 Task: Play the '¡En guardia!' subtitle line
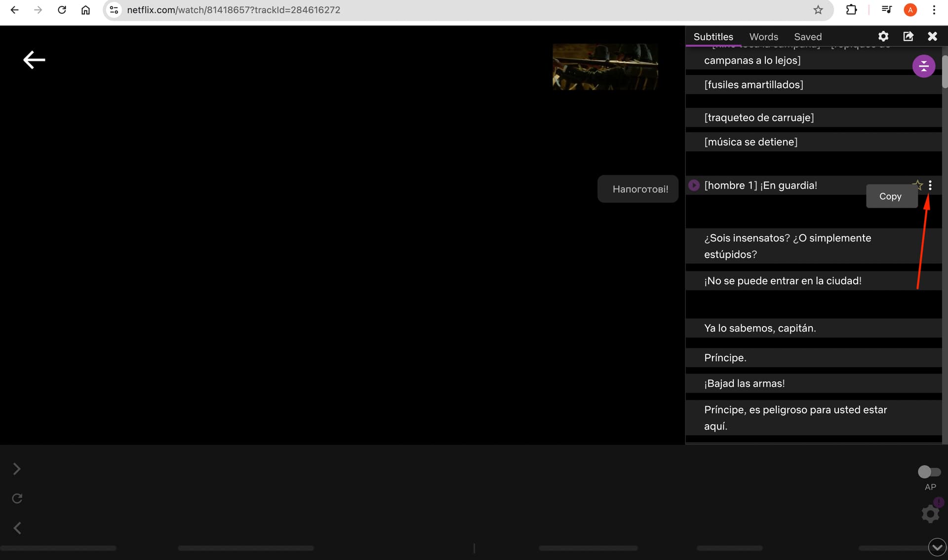(694, 186)
